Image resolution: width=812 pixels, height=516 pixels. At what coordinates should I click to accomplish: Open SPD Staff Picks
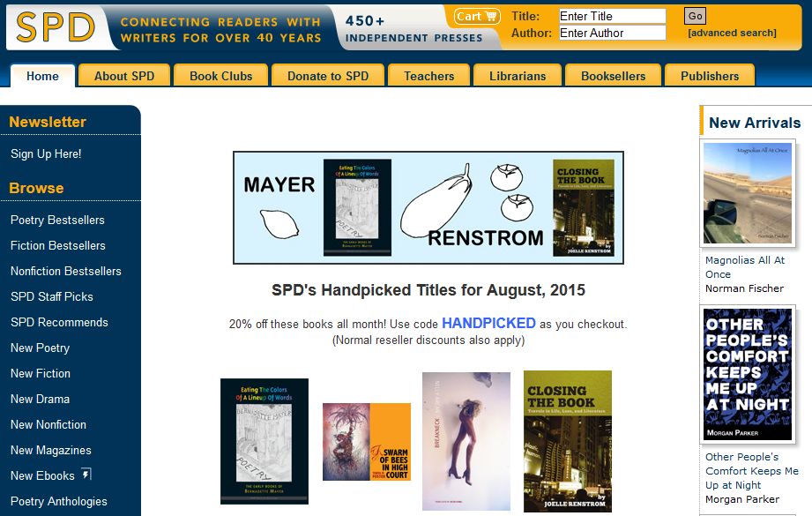click(52, 297)
